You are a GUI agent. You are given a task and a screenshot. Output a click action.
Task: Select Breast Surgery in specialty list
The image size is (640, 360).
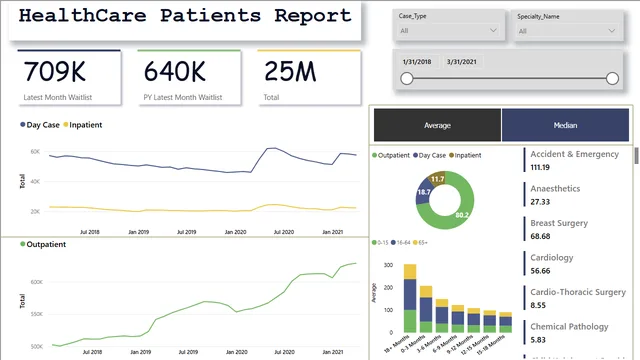[x=559, y=223]
